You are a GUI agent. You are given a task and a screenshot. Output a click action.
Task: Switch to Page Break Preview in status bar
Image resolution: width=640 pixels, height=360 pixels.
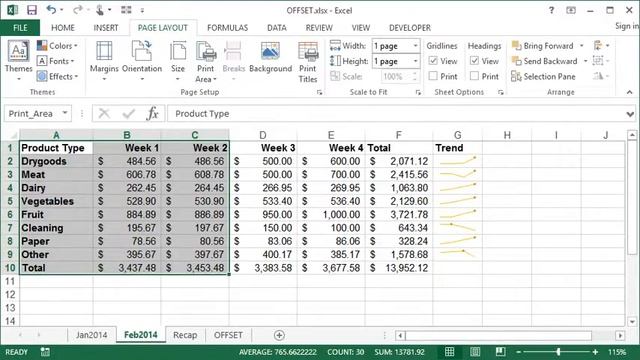[x=500, y=352]
